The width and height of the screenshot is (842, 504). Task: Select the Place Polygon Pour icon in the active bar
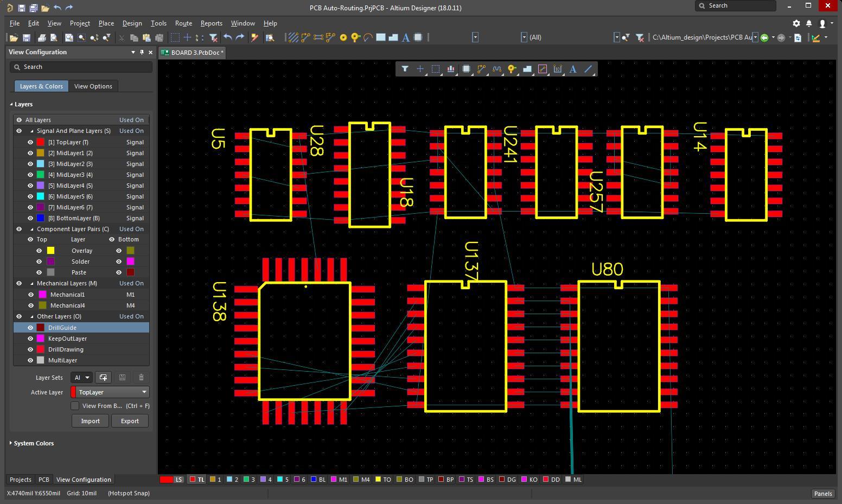(x=527, y=69)
